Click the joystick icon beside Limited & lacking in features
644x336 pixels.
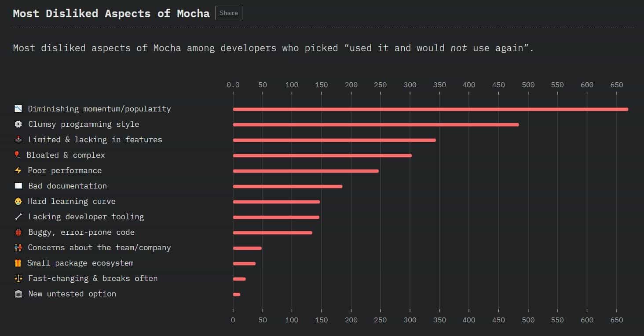click(x=18, y=140)
